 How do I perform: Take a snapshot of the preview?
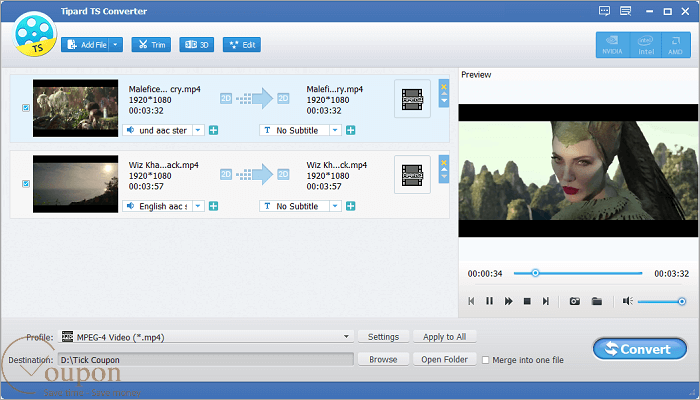(x=575, y=301)
